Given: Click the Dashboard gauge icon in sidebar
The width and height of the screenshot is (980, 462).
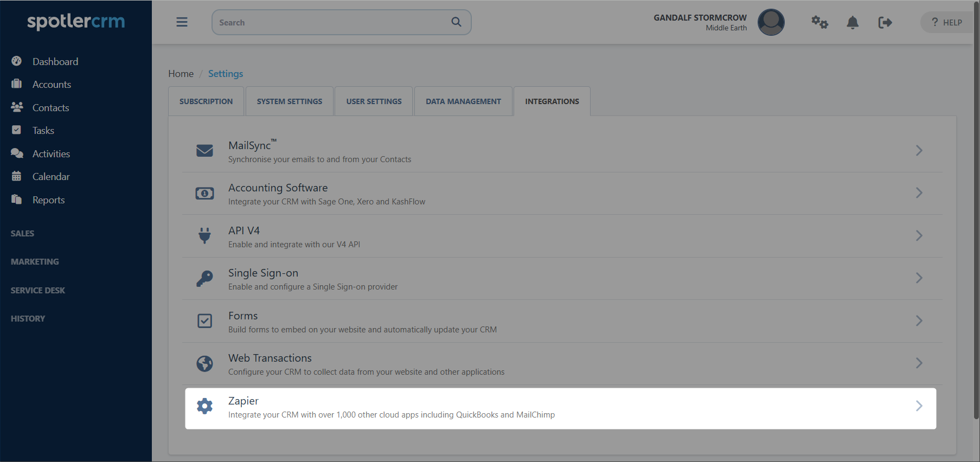Looking at the screenshot, I should (17, 61).
